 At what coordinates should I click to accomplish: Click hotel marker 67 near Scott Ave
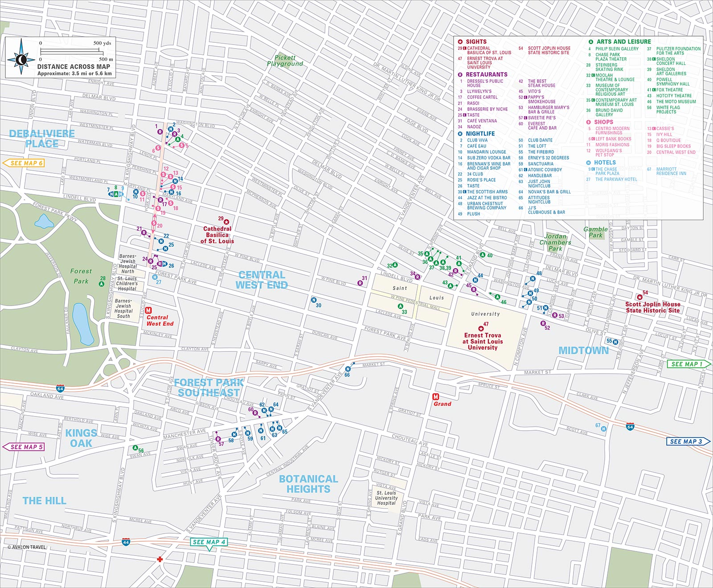603,429
